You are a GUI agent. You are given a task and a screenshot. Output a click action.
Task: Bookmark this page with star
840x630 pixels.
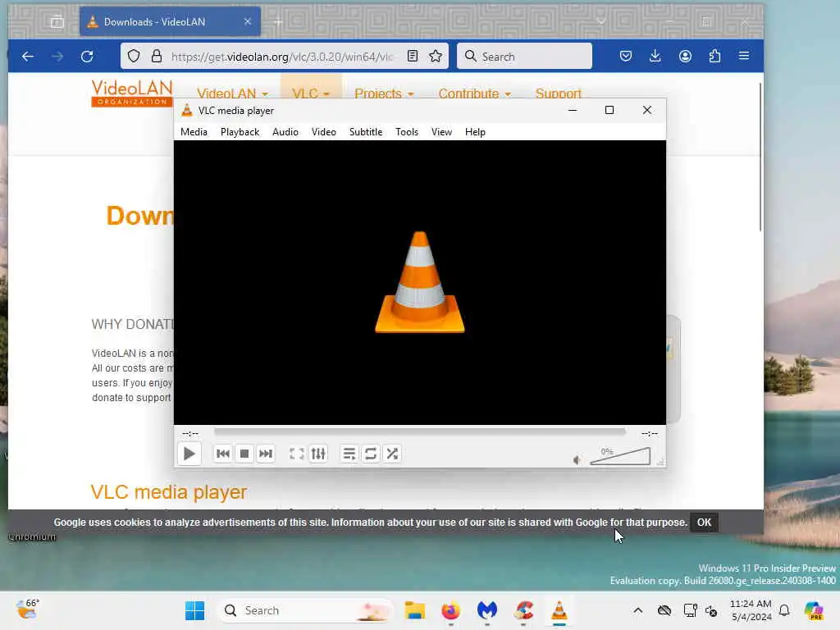436,57
